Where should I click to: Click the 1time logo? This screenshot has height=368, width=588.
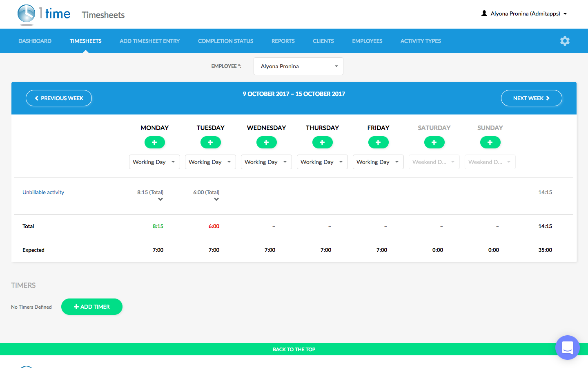point(44,14)
